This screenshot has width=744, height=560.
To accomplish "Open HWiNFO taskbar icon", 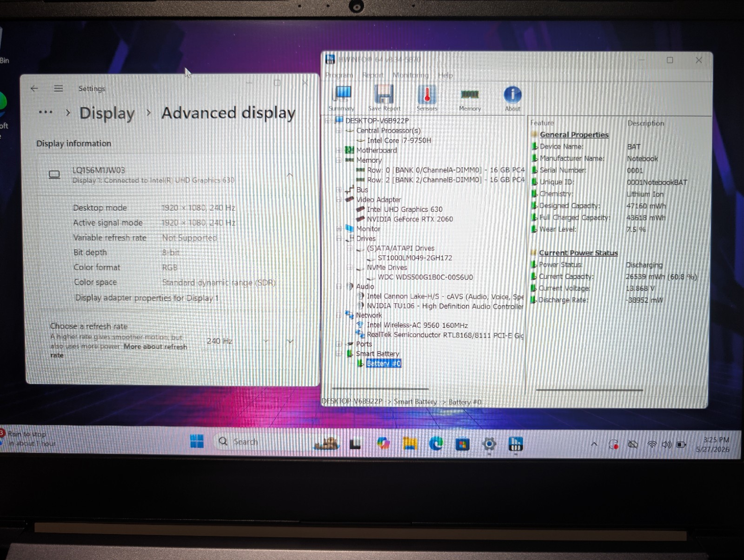I will 516,444.
